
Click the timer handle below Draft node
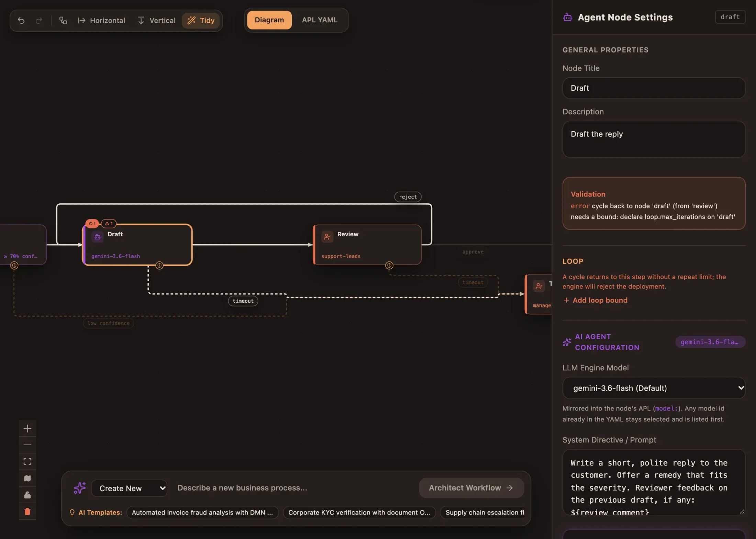tap(159, 265)
